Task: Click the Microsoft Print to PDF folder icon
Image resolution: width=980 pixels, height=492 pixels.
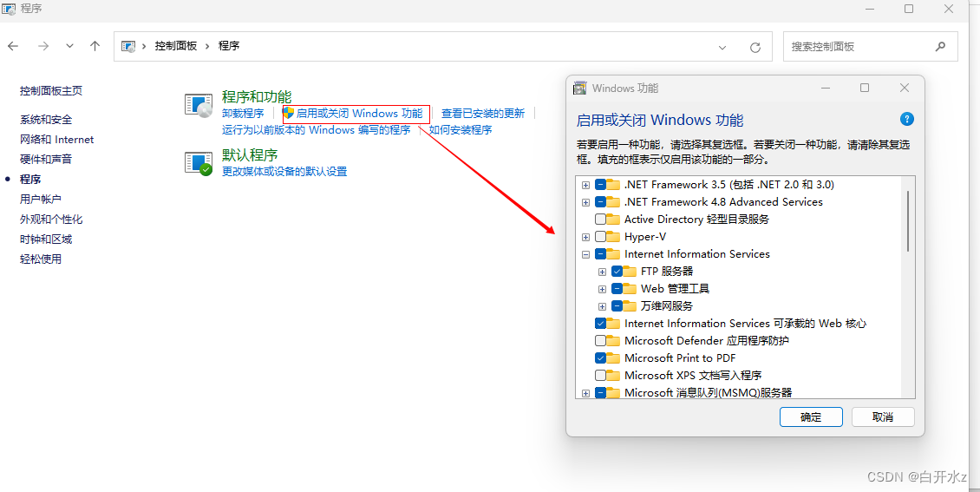Action: pyautogui.click(x=613, y=358)
